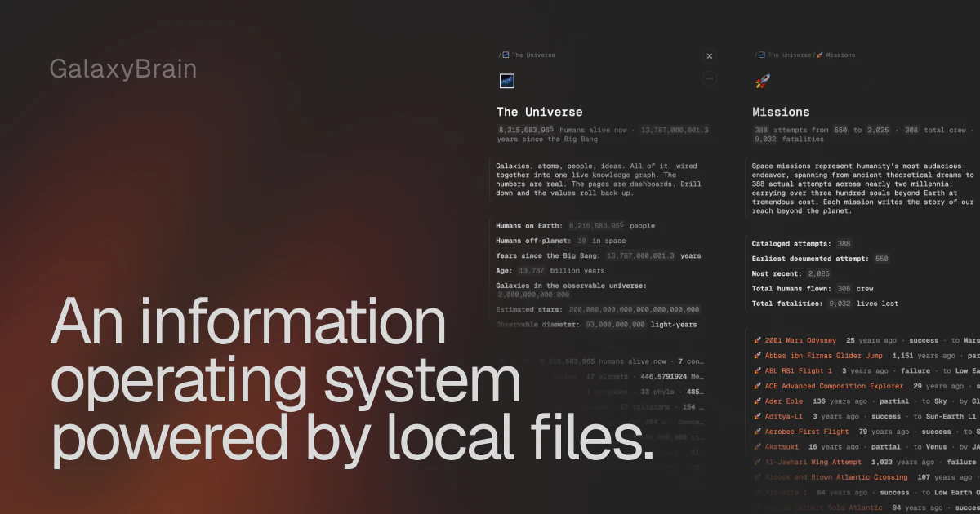Click the Humans on Earth value 8,215,683,95x

(595, 226)
